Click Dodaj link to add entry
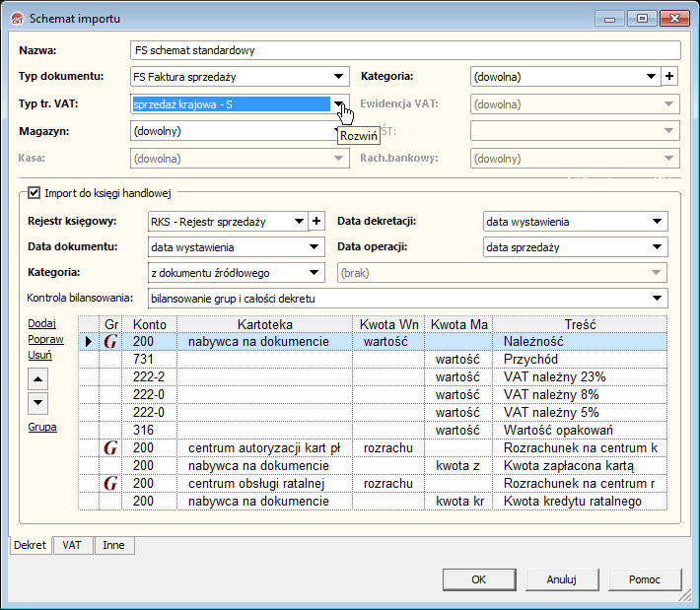 pos(41,323)
